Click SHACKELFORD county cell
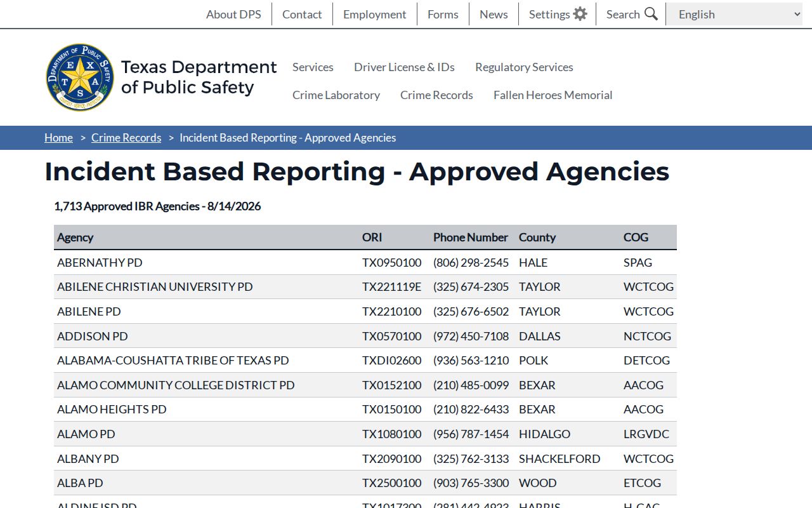 [x=560, y=458]
